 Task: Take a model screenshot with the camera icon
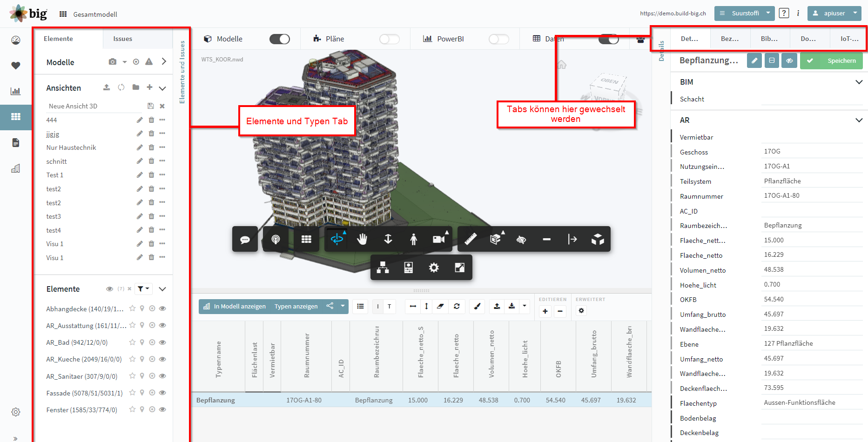pos(113,62)
